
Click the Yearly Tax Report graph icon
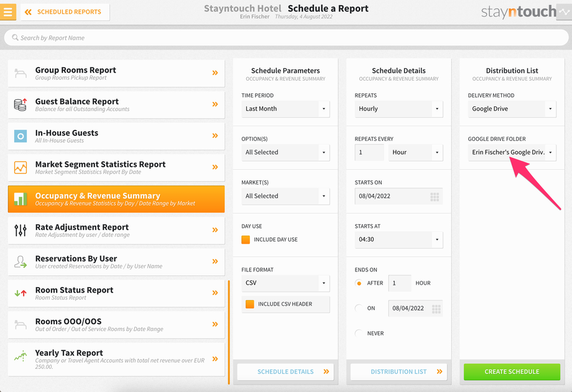point(21,356)
